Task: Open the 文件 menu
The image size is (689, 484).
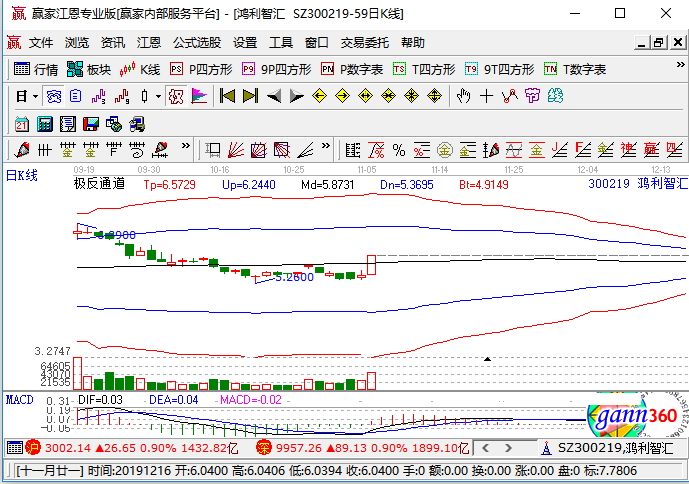Action: 41,43
